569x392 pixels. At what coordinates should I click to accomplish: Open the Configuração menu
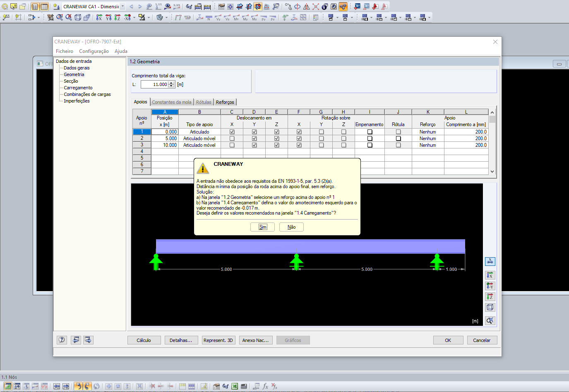(94, 51)
